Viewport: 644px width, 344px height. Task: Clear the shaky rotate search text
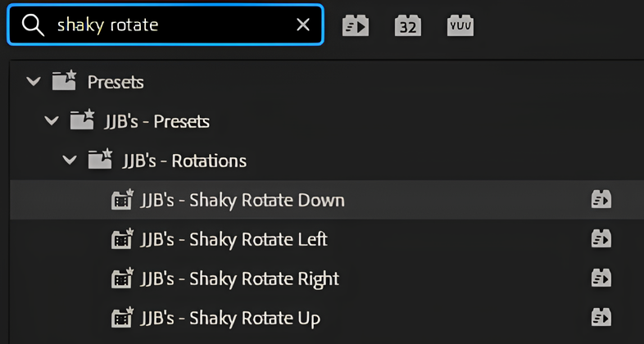[x=303, y=25]
